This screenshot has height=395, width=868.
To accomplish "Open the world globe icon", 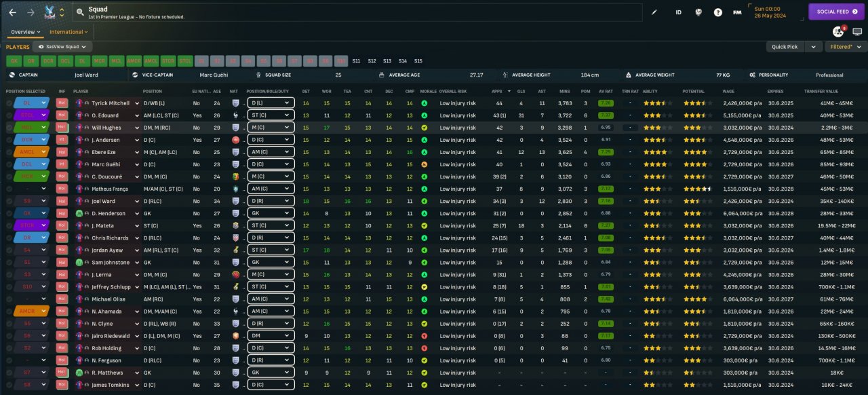I will coord(698,12).
